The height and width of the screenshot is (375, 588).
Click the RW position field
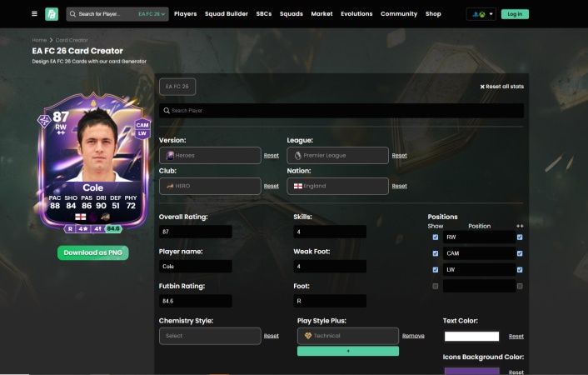click(x=479, y=237)
